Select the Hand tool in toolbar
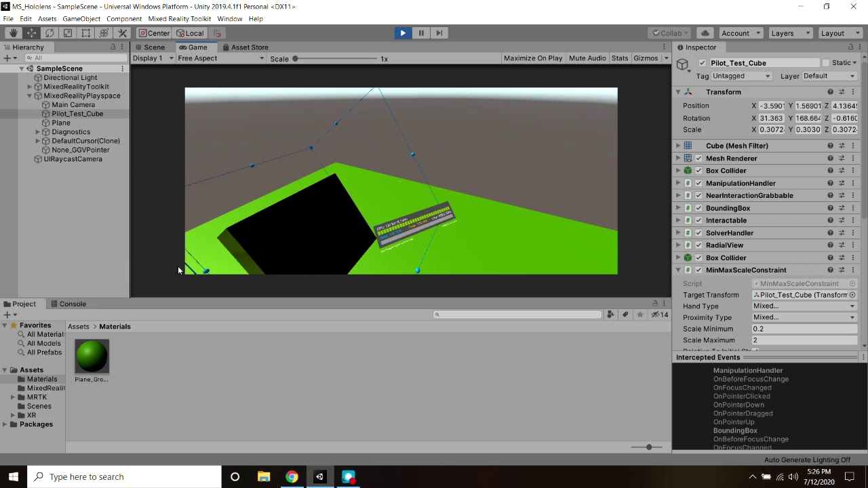 point(13,33)
